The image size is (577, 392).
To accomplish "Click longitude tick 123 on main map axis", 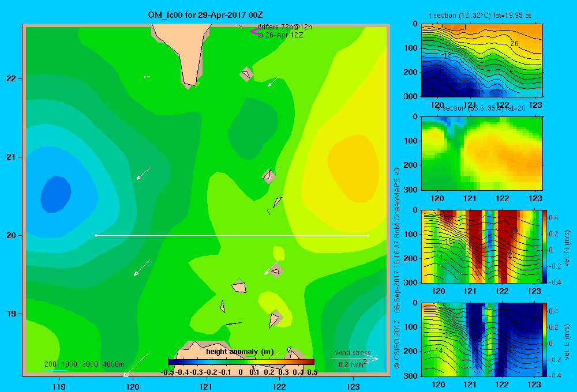I will click(353, 386).
